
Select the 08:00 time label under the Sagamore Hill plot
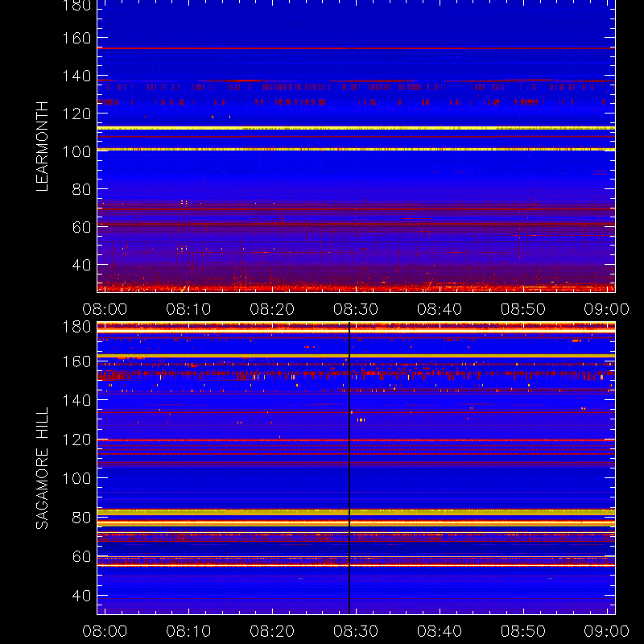pos(105,631)
